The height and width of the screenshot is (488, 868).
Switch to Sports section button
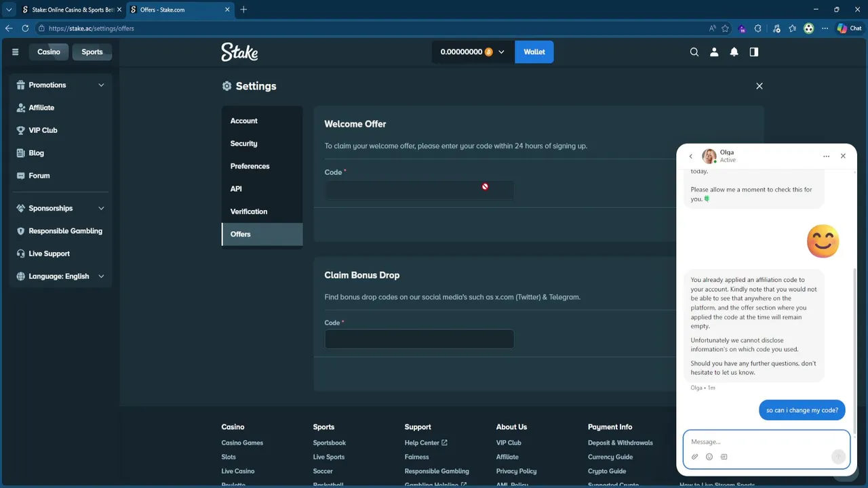point(92,52)
